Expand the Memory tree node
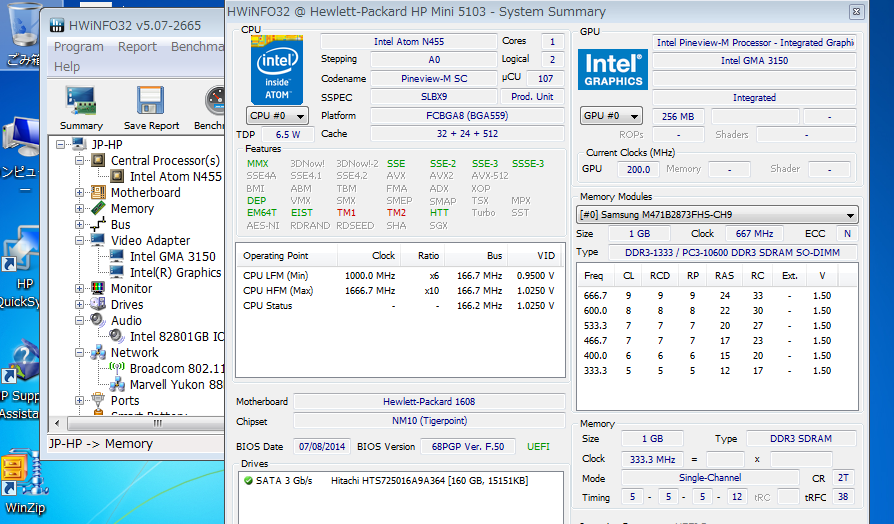The height and width of the screenshot is (524, 894). [79, 209]
